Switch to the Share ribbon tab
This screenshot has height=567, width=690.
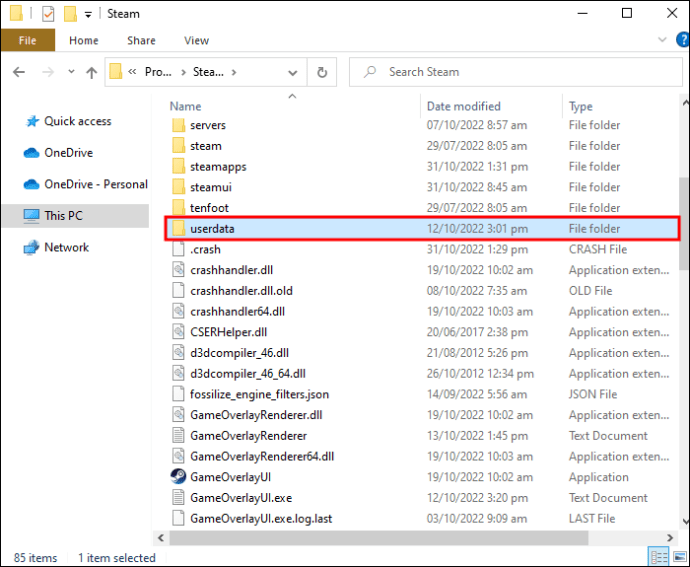(x=141, y=40)
